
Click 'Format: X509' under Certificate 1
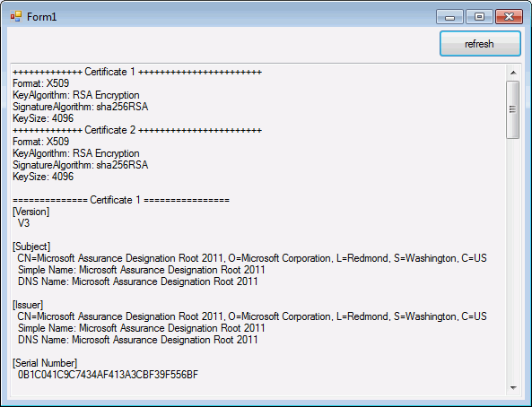point(41,83)
